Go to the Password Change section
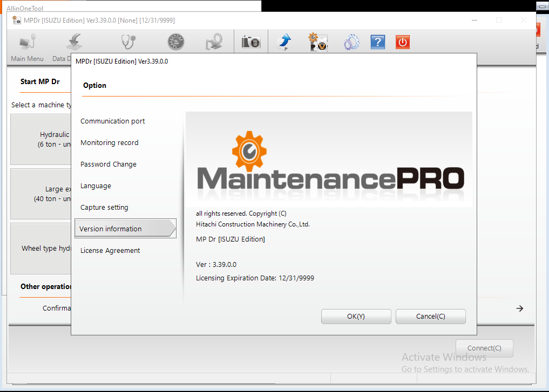This screenshot has height=392, width=549. click(108, 164)
